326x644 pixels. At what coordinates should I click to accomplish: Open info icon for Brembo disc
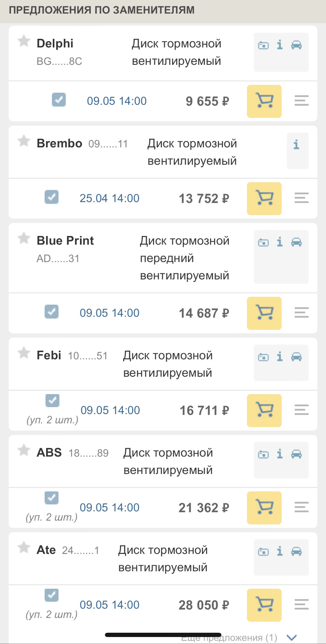click(x=296, y=145)
